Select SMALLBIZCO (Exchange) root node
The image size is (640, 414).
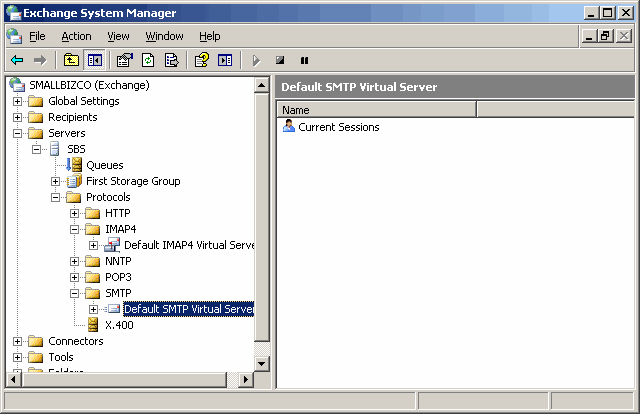89,85
